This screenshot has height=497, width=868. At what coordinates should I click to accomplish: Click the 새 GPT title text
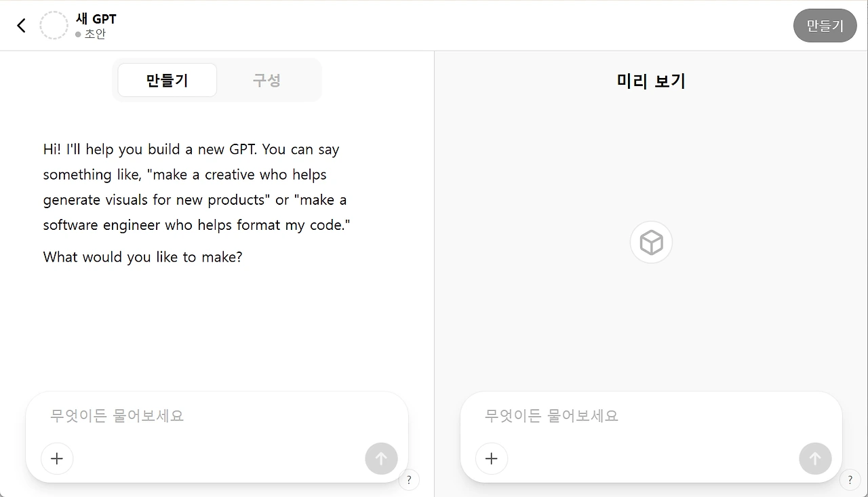click(x=96, y=19)
